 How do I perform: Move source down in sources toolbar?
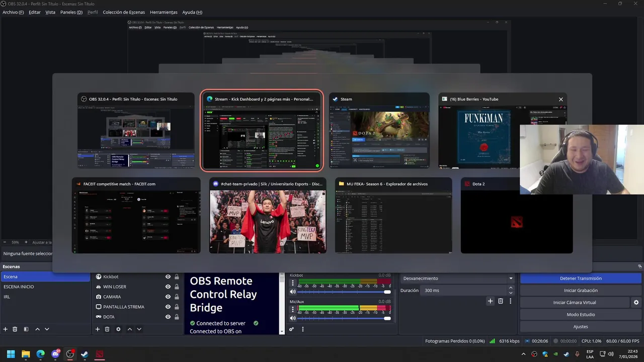(x=139, y=329)
